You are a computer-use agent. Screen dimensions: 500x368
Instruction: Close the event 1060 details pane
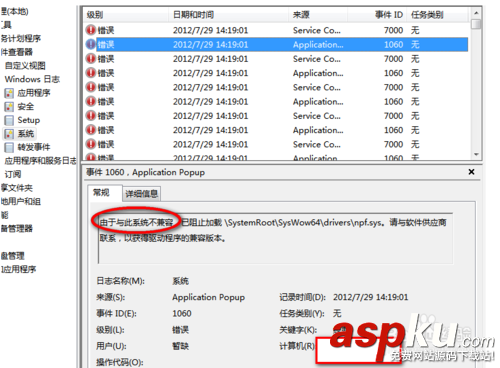pos(471,172)
